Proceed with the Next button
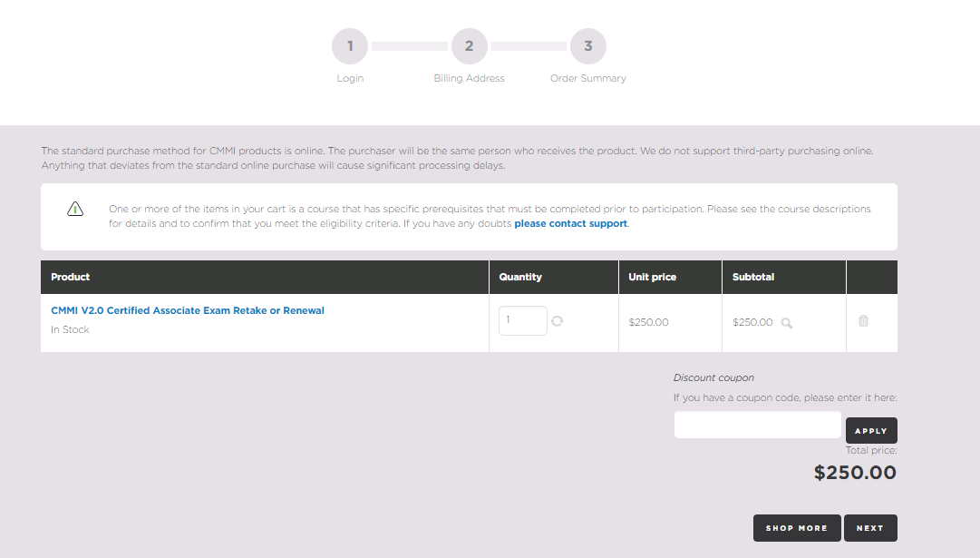The width and height of the screenshot is (980, 558). point(870,528)
